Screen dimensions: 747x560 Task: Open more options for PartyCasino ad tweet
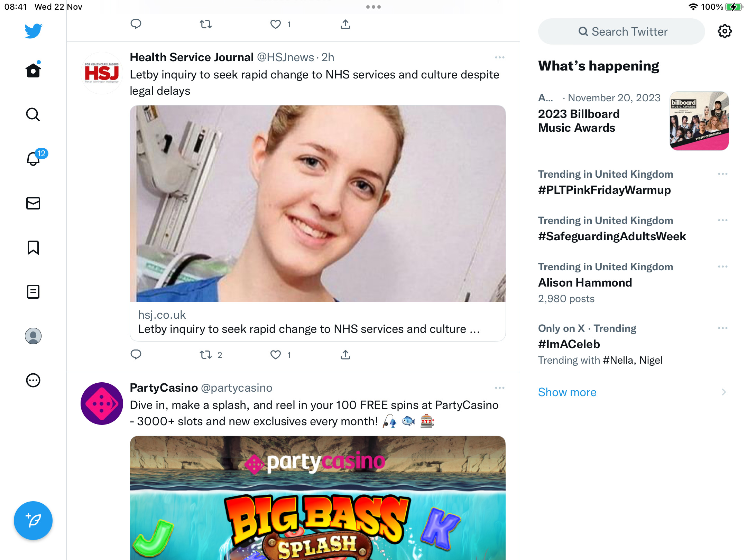[500, 388]
